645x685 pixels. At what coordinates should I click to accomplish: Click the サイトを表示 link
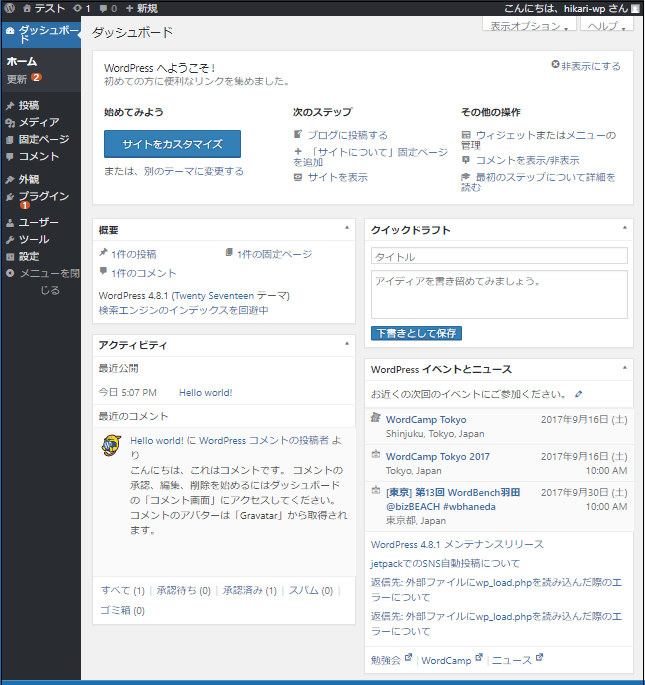pos(337,177)
